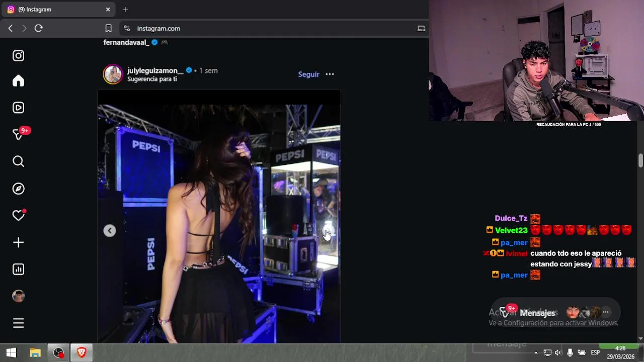The height and width of the screenshot is (362, 644).
Task: Click the Create plus icon
Action: click(x=19, y=242)
